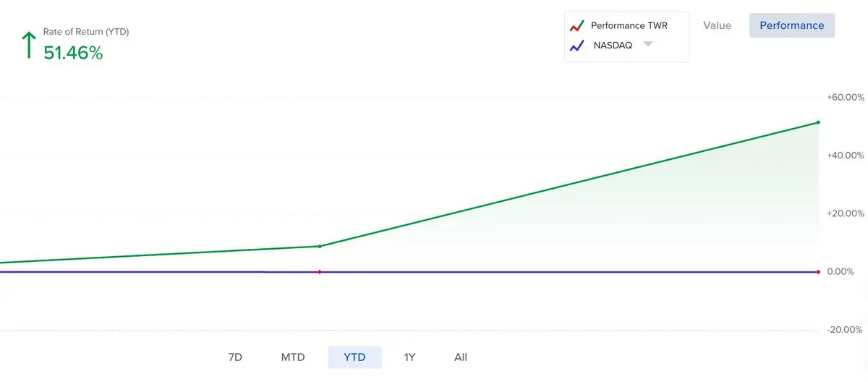Image resolution: width=868 pixels, height=382 pixels.
Task: Click the middle red NASDAQ data point
Action: coord(320,272)
